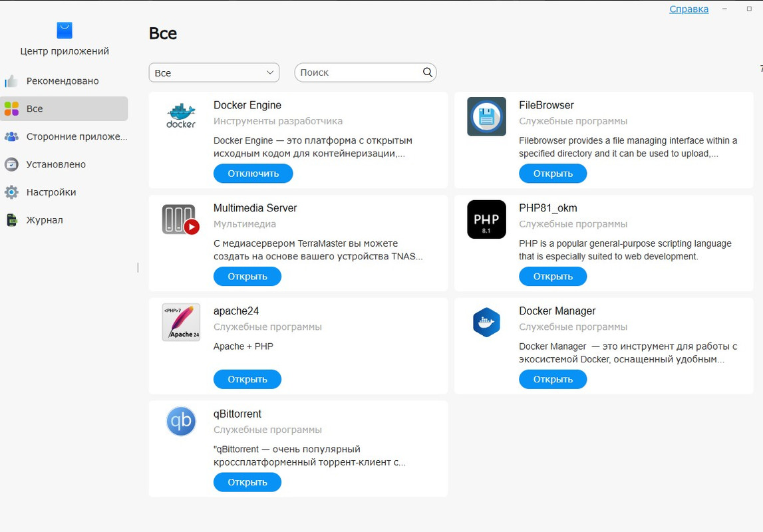Viewport: 763px width, 532px height.
Task: Click the apache24 title text
Action: (236, 311)
